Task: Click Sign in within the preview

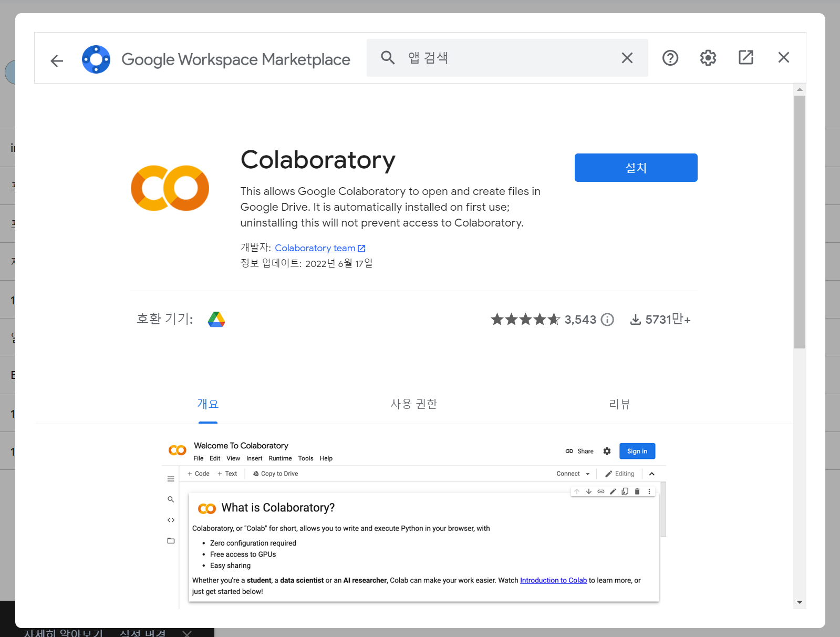Action: 637,451
